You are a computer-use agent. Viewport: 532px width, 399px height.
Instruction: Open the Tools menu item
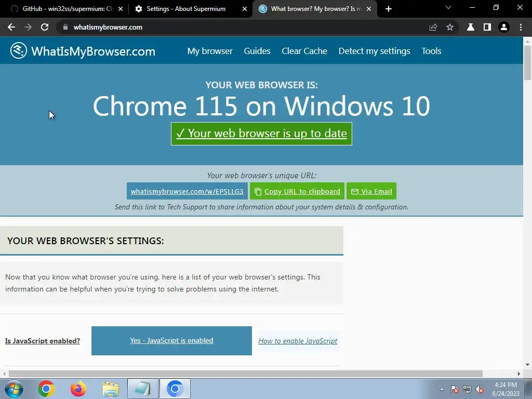coord(431,51)
